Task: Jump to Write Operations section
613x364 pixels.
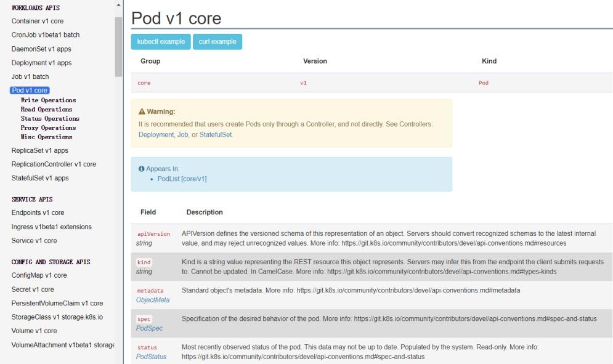Action: point(48,100)
